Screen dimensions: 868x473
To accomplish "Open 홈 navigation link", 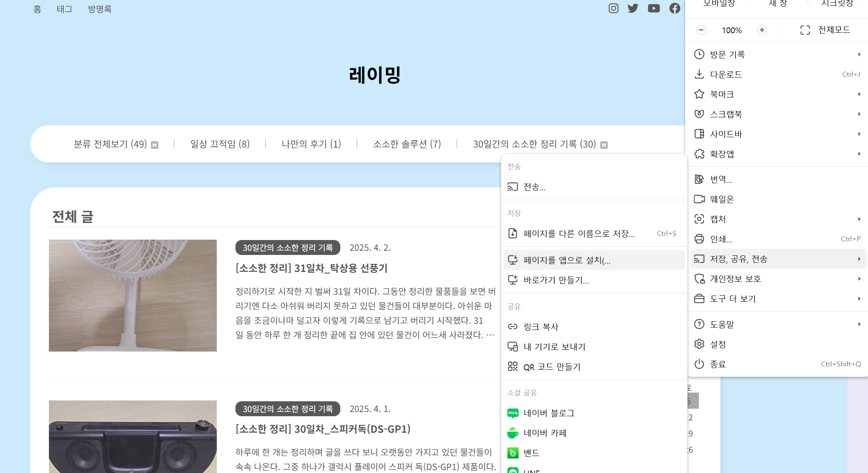I will [37, 9].
